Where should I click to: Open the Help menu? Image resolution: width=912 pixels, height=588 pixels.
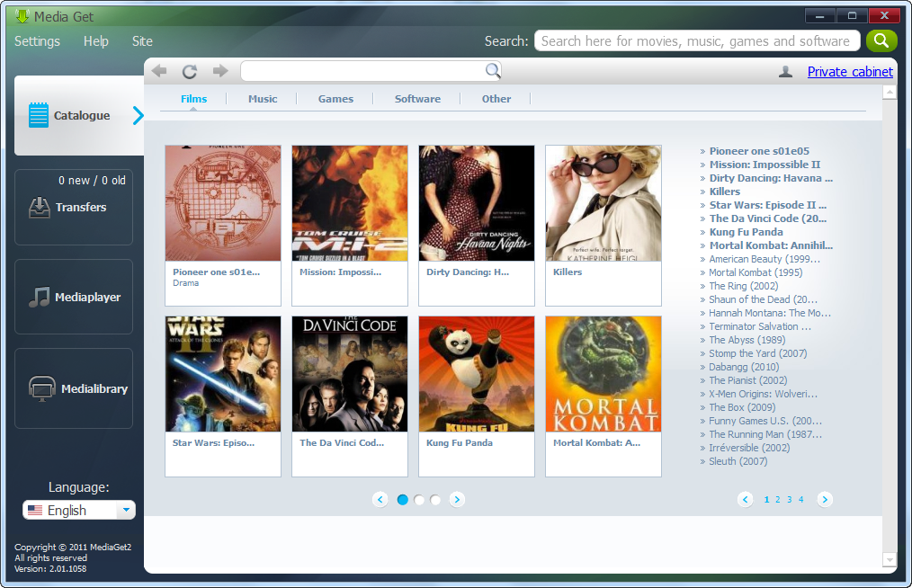(x=96, y=41)
